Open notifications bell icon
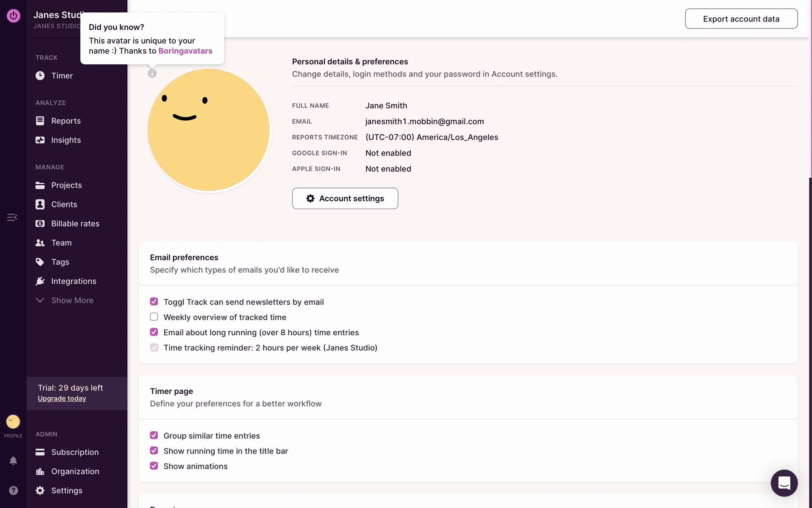The height and width of the screenshot is (508, 812). coord(13,461)
